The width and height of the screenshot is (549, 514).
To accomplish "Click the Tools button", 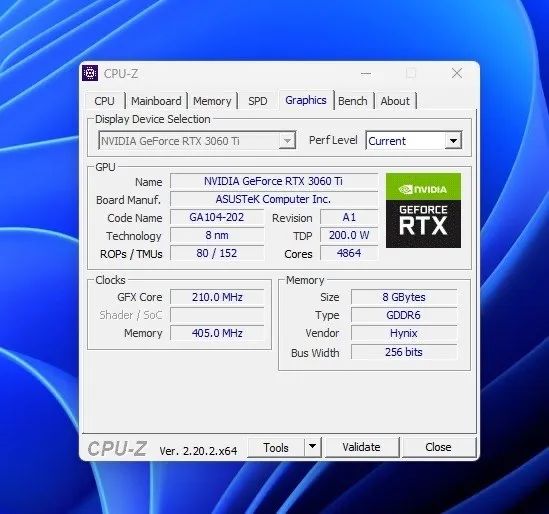I will pos(276,447).
